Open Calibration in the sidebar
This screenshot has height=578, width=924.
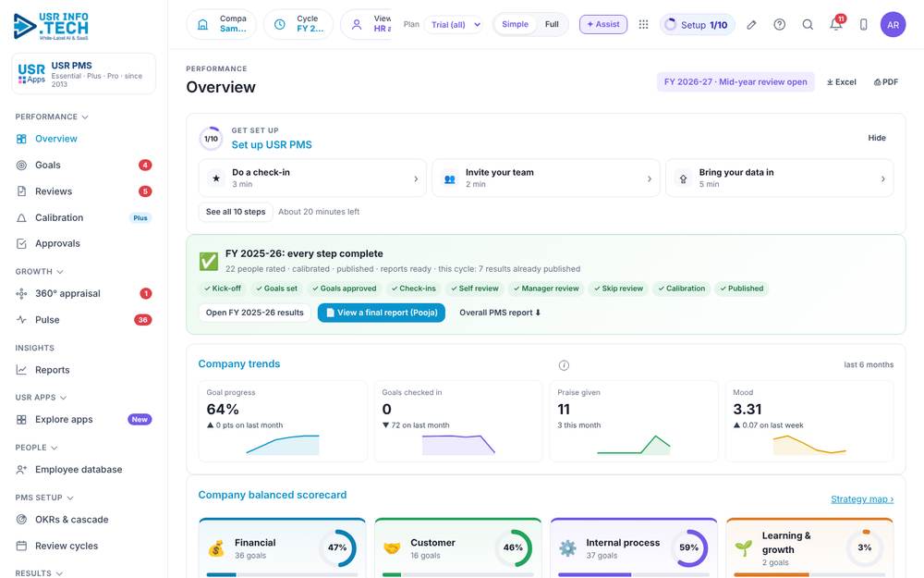click(84, 217)
